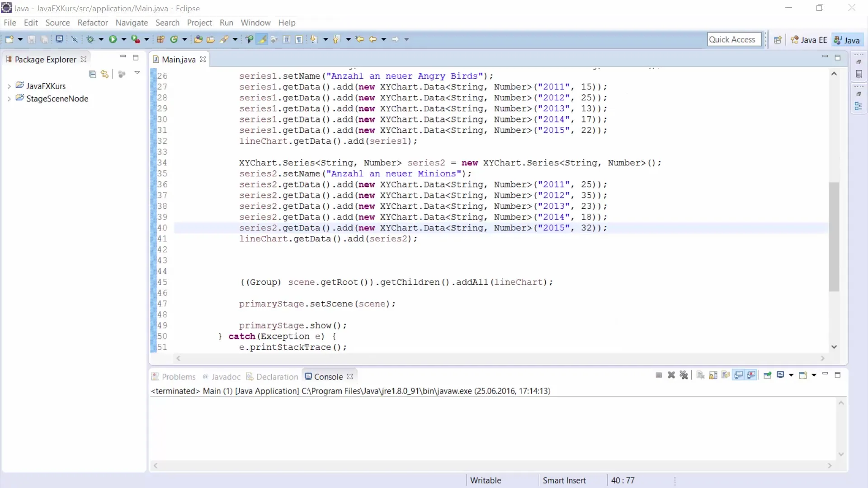Click the Quick Access search field
The width and height of the screenshot is (868, 488).
[734, 39]
